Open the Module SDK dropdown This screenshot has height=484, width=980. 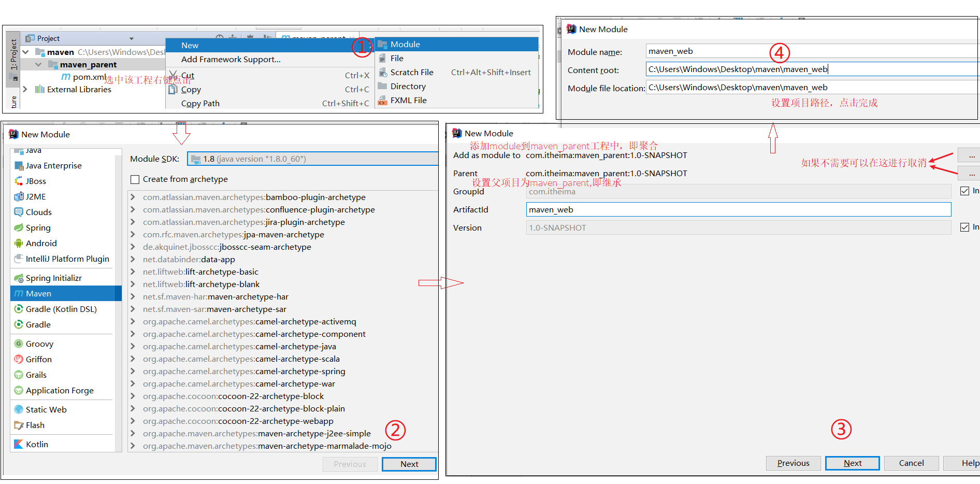click(x=312, y=159)
